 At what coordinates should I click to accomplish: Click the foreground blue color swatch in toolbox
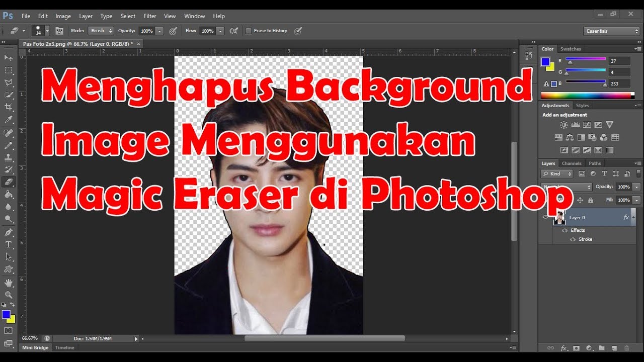(x=6, y=314)
